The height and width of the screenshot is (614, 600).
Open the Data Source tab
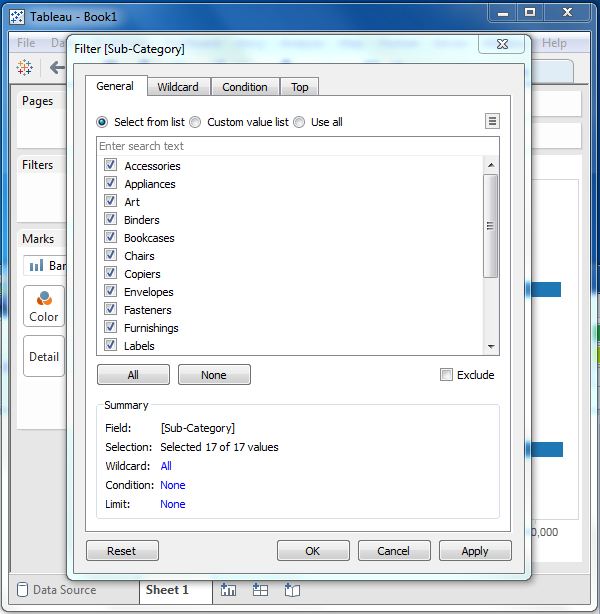pos(64,590)
